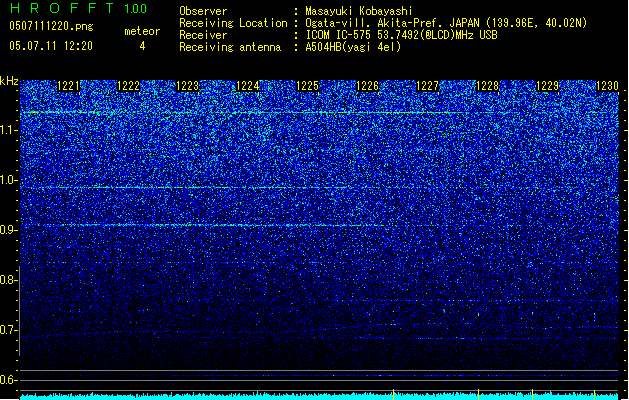
Task: Click the 1227 time marker
Action: 428,86
